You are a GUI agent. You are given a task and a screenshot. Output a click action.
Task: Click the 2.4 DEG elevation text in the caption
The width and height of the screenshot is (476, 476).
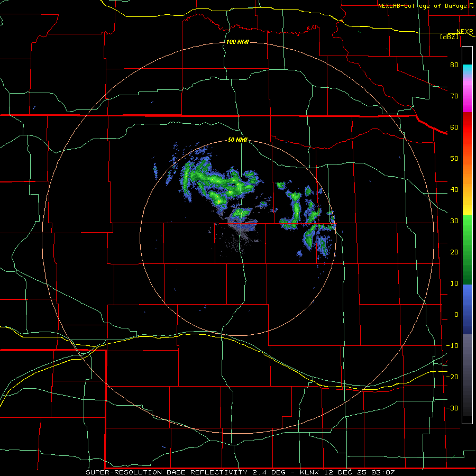click(269, 472)
